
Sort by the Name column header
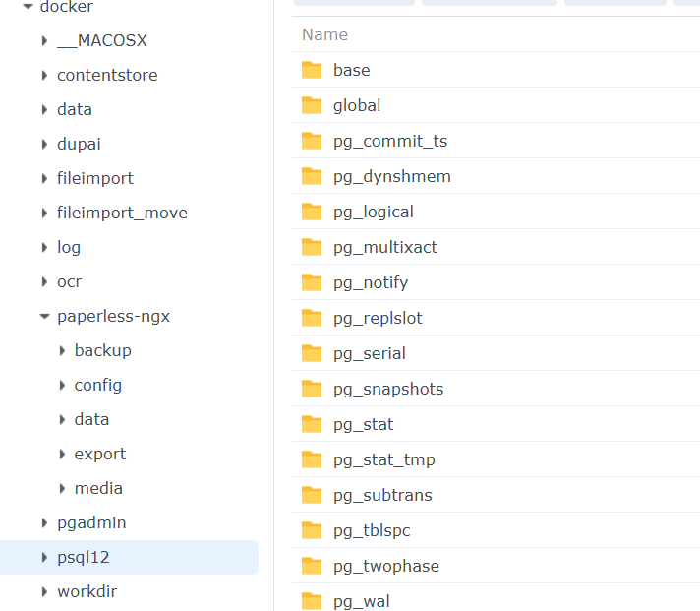point(325,34)
